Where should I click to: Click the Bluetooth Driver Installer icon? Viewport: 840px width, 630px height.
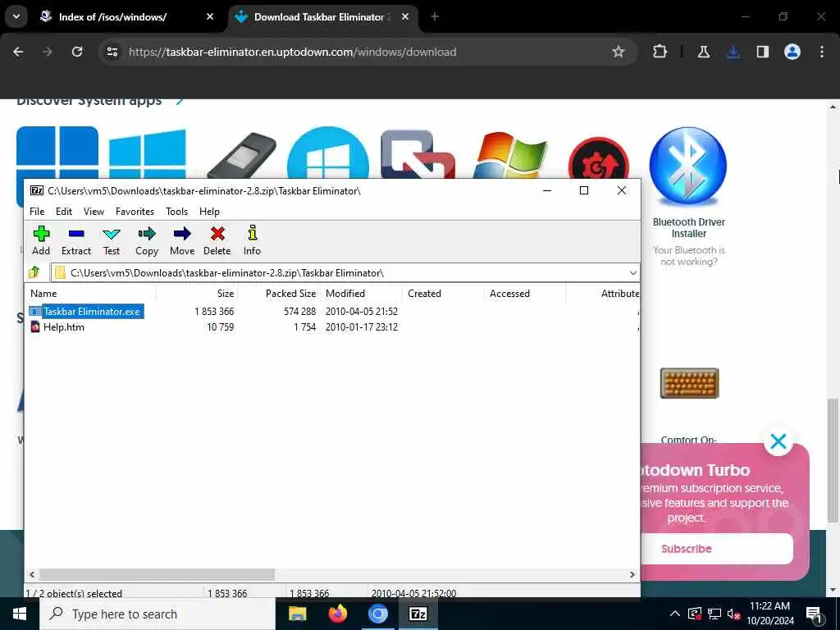[x=688, y=166]
